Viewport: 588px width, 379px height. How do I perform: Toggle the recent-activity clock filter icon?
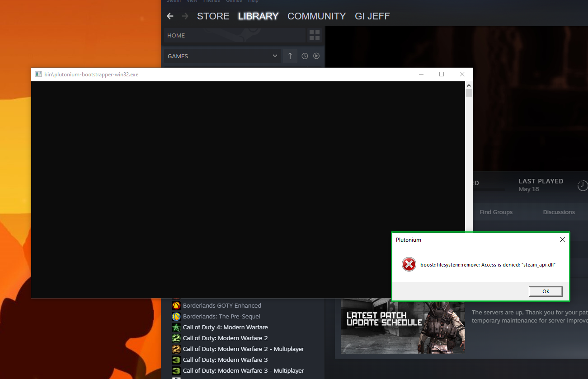(x=305, y=56)
